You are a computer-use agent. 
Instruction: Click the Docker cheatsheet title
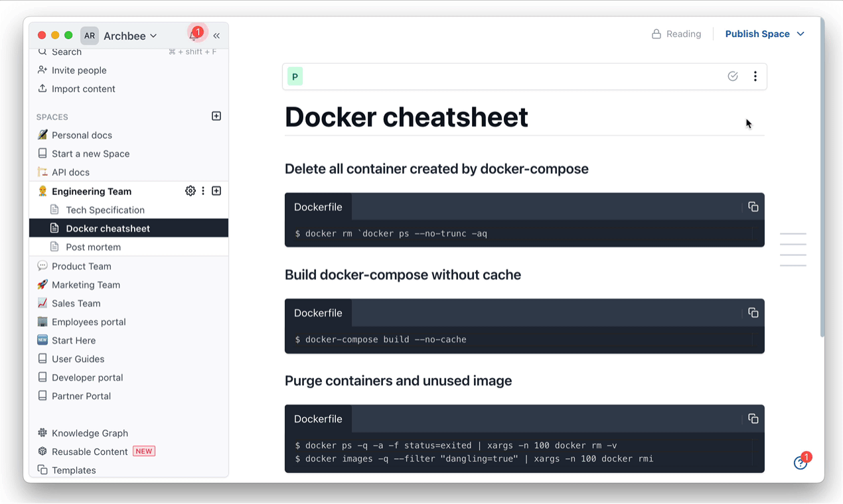[x=406, y=117]
